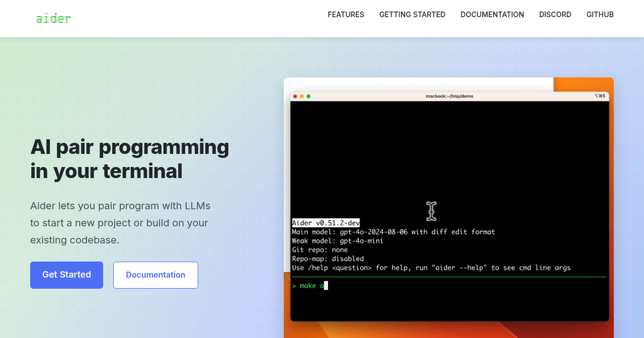This screenshot has height=338, width=644.
Task: Click the 'Aider v0.51.2-dev' highlighted line
Action: click(326, 223)
